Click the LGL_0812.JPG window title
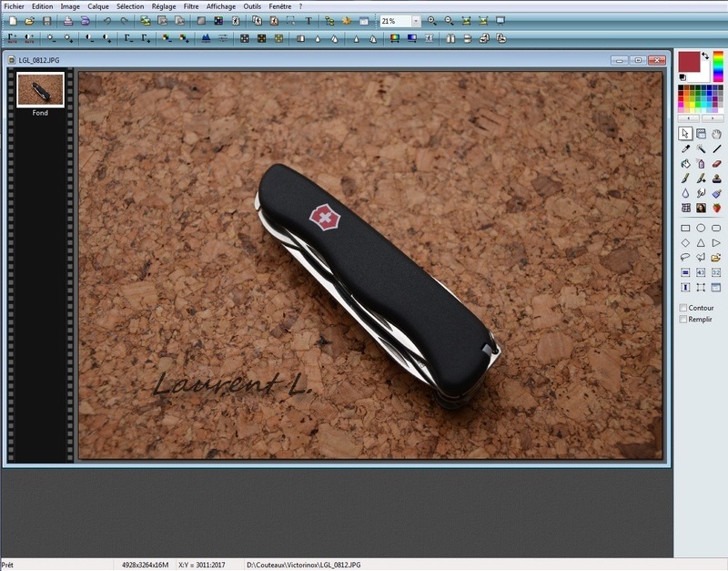The height and width of the screenshot is (571, 728). pyautogui.click(x=39, y=60)
